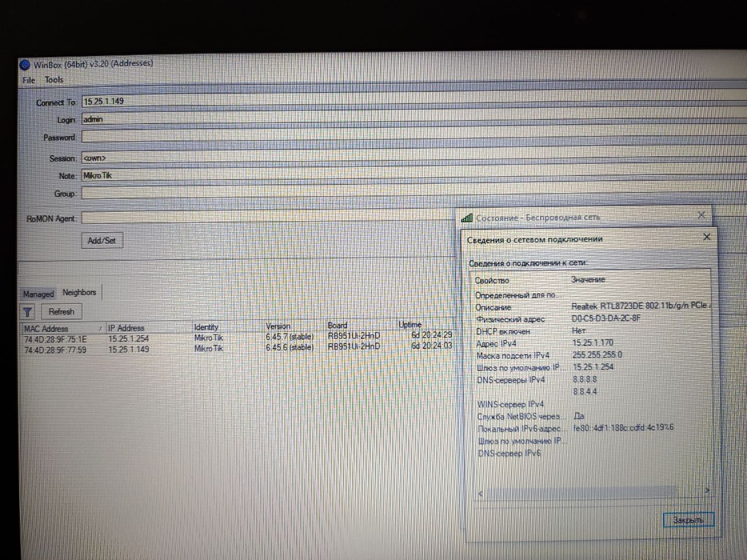Image resolution: width=747 pixels, height=560 pixels.
Task: Click the filter funnel icon
Action: pos(27,312)
